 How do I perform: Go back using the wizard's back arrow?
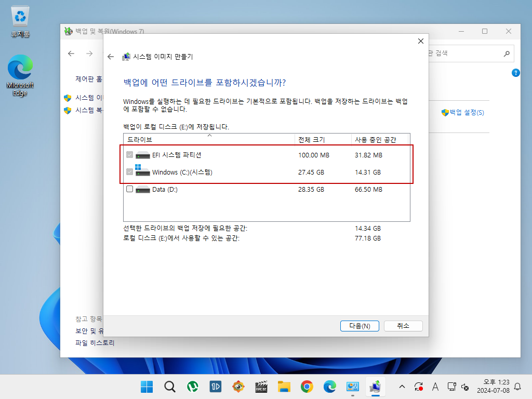(x=111, y=57)
